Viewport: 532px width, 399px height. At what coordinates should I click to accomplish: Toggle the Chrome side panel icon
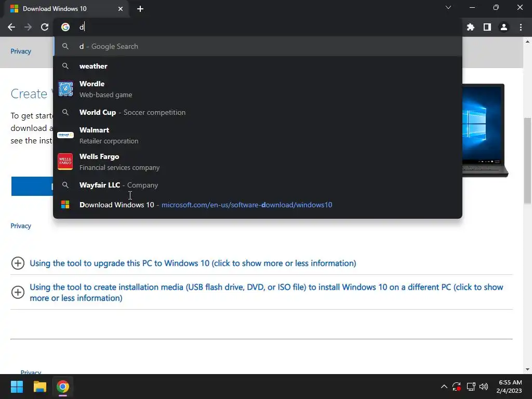(x=487, y=27)
